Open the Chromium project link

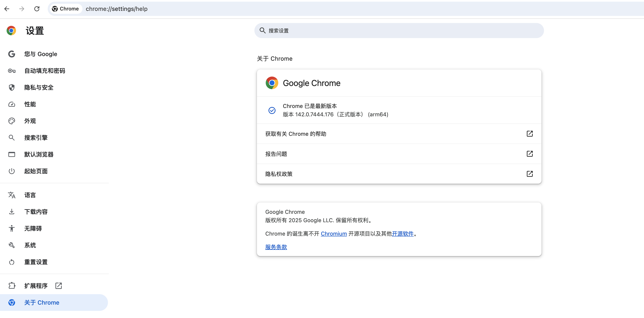point(334,233)
